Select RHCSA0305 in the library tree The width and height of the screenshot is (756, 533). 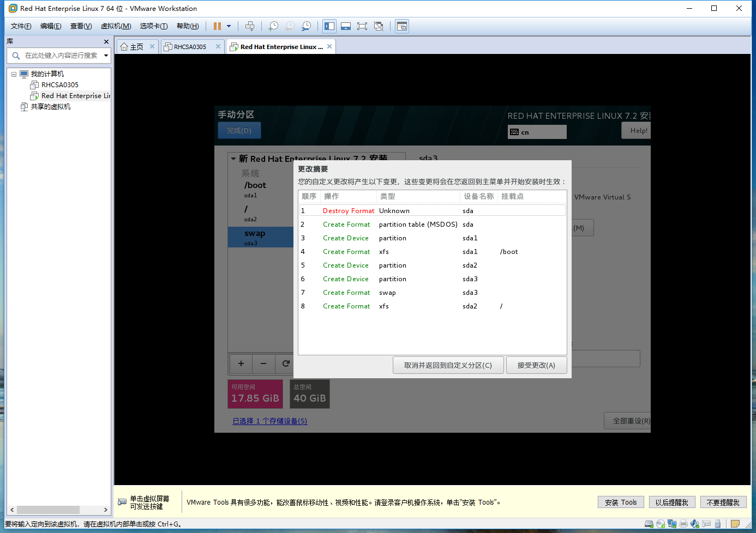(x=60, y=85)
